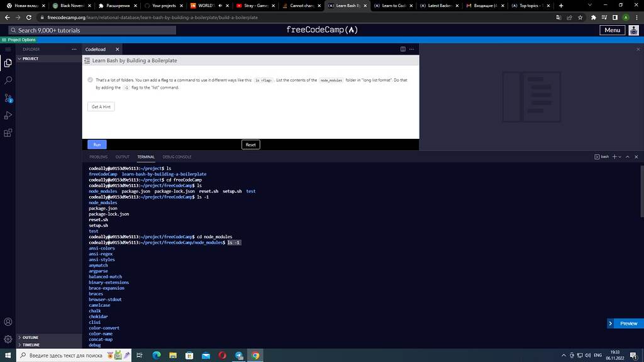This screenshot has height=362, width=644.
Task: Click the Get A Hint button
Action: 101,107
